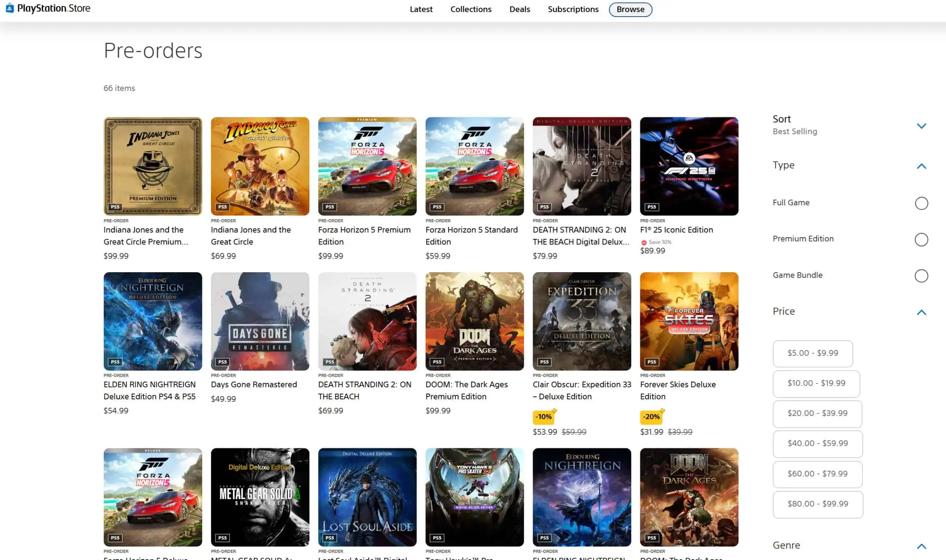Collapse the Price filter section
Image resolution: width=946 pixels, height=560 pixels.
[921, 312]
